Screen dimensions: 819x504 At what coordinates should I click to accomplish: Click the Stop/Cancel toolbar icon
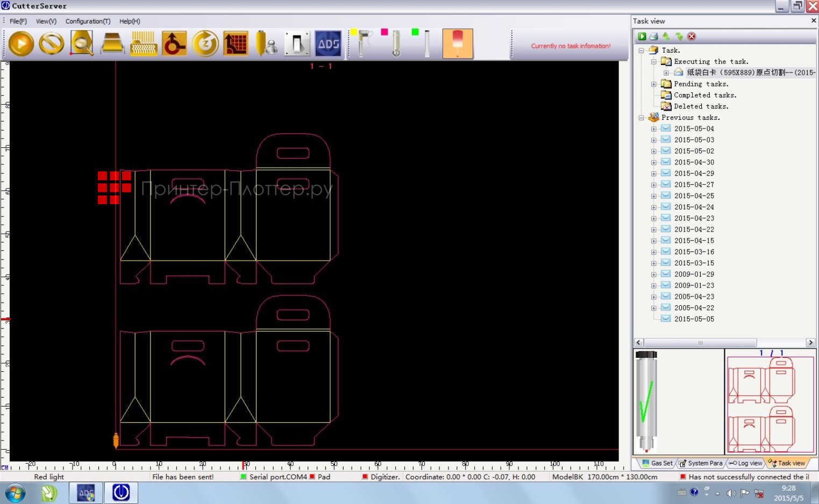coord(51,43)
